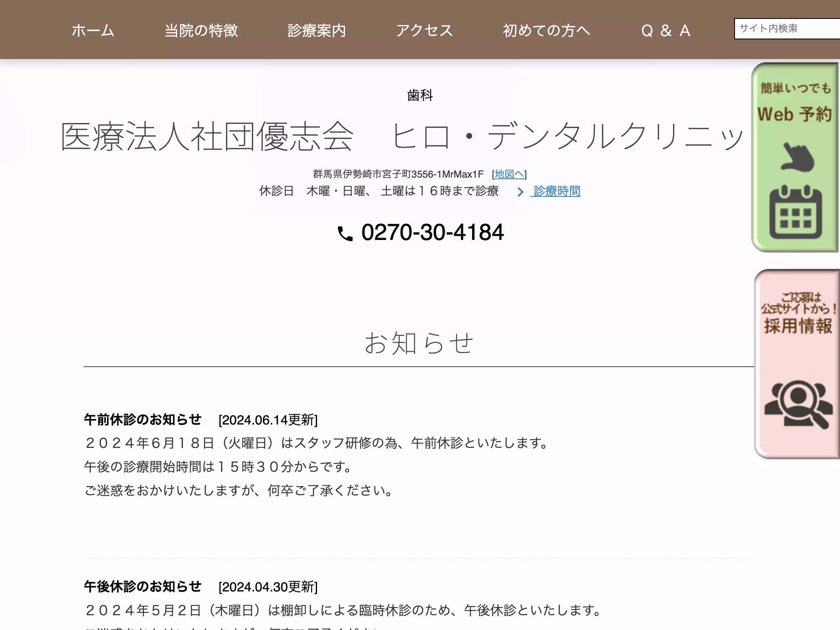This screenshot has height=630, width=840.
Task: Click the [2024.06.14更新] date stamp
Action: click(268, 420)
